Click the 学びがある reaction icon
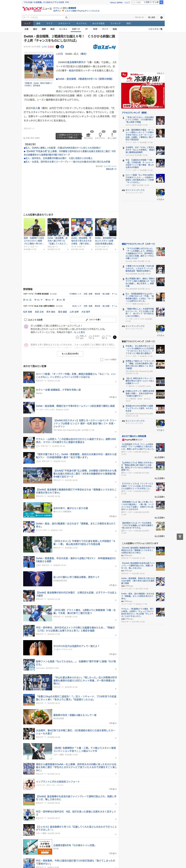The image size is (186, 868). [89, 135]
